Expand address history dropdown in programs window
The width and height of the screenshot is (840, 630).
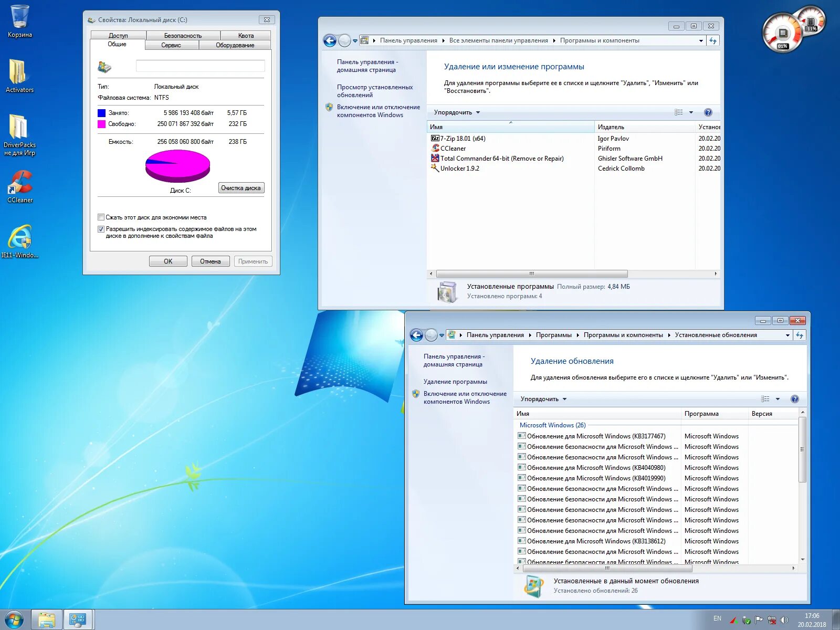pos(701,40)
